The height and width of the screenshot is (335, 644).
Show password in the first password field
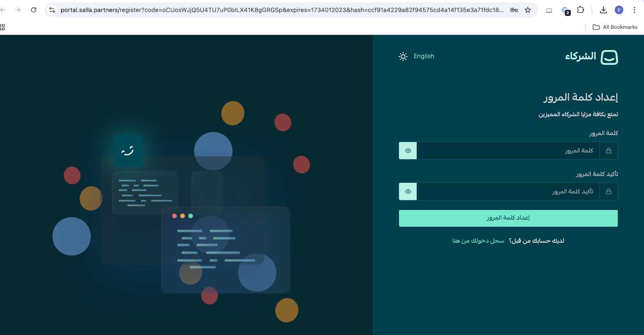[408, 151]
